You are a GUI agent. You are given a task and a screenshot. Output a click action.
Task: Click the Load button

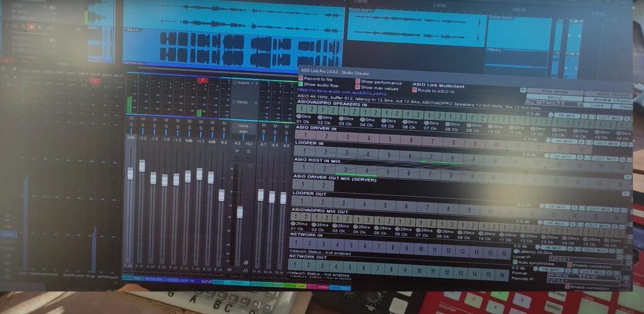(x=597, y=106)
